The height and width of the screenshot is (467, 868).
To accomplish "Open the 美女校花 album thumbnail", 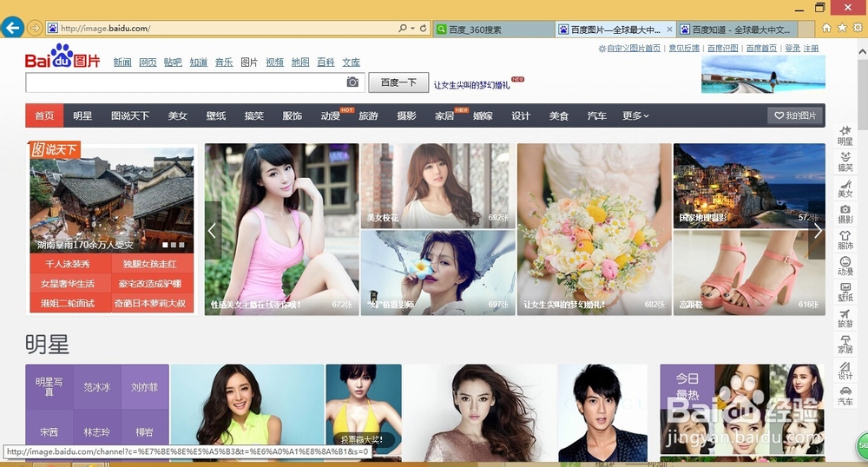I will click(x=437, y=186).
